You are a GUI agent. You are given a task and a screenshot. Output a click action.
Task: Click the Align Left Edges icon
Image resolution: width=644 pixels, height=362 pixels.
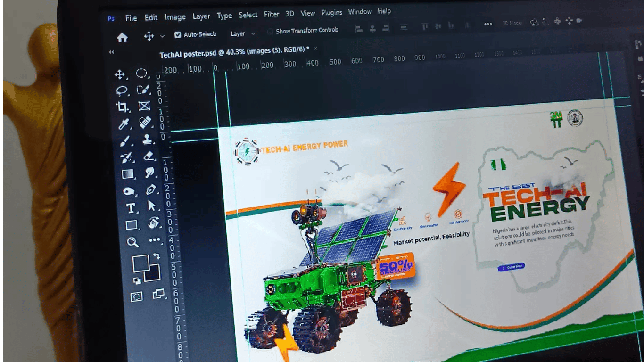(x=359, y=28)
